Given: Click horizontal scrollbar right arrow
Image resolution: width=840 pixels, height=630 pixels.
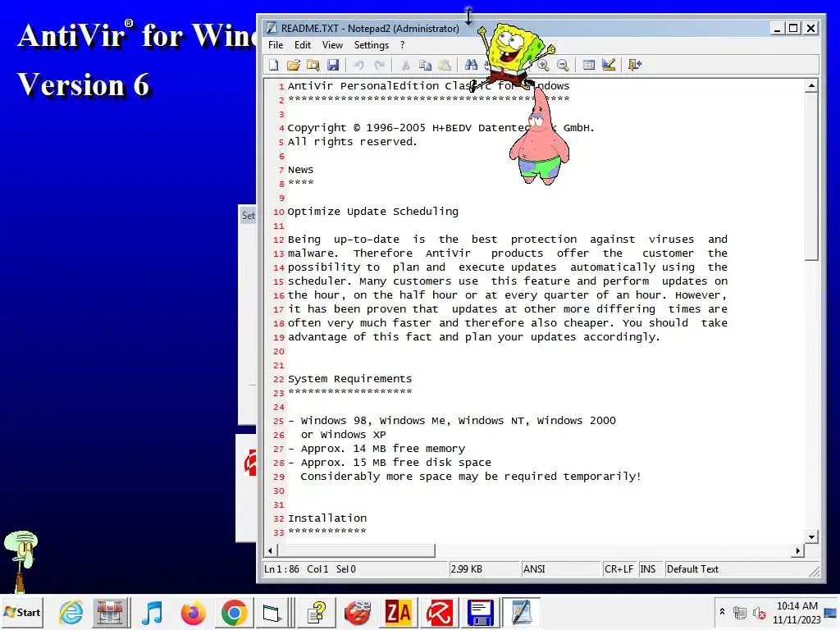Looking at the screenshot, I should point(798,550).
